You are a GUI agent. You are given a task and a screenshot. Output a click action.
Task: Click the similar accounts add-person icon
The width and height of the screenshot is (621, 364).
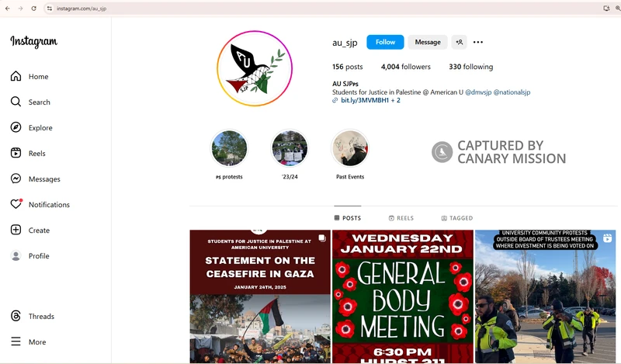459,42
